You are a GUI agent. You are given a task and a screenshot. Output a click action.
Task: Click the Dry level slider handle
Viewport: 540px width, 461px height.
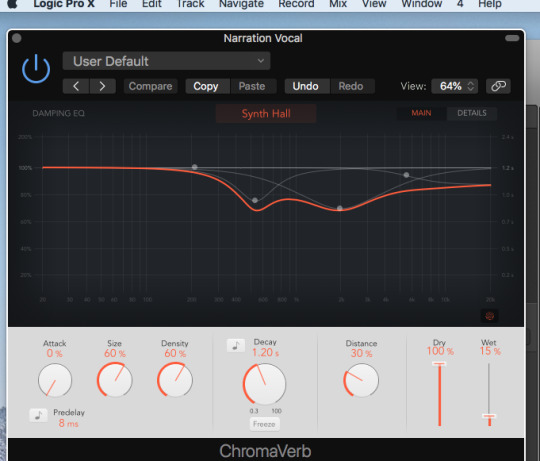(439, 364)
